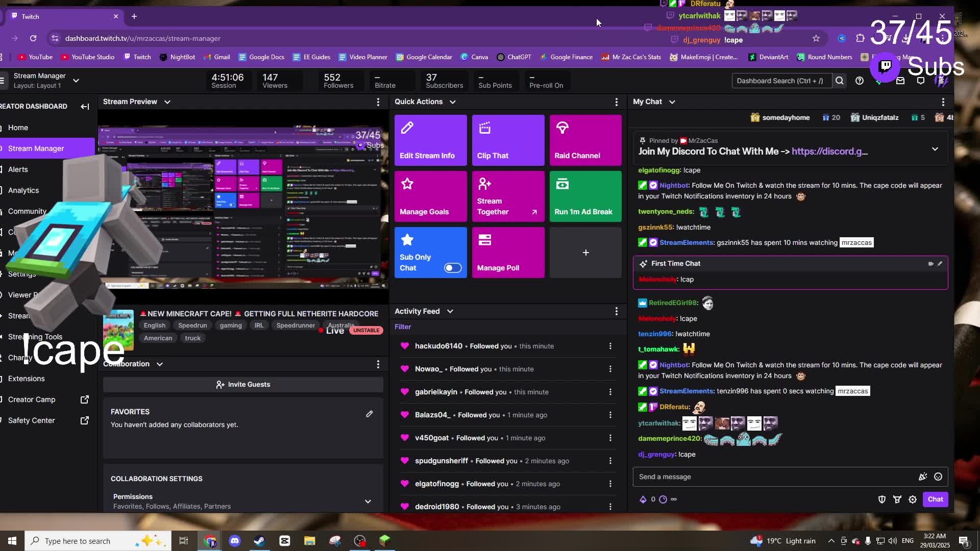
Task: Open options for gabrielkayin follow event
Action: coord(610,392)
